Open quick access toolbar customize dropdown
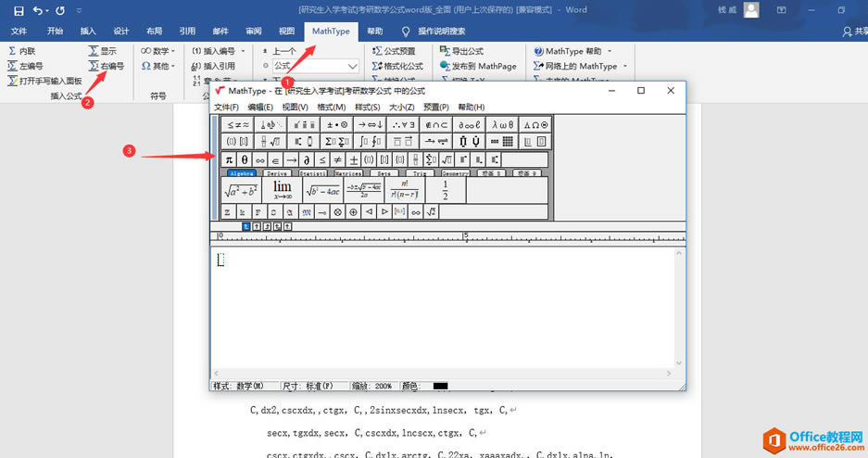 [x=79, y=10]
